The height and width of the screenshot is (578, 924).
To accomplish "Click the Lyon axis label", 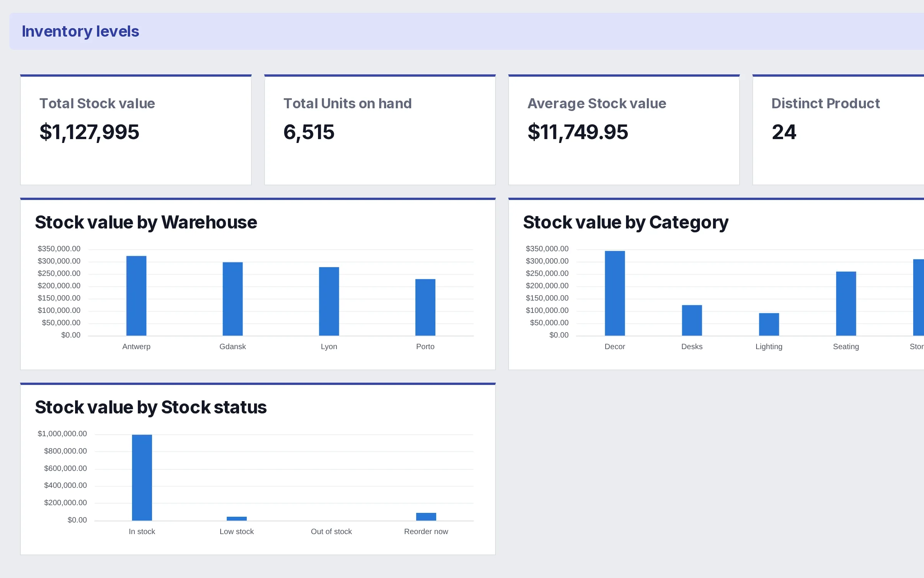I will (329, 346).
